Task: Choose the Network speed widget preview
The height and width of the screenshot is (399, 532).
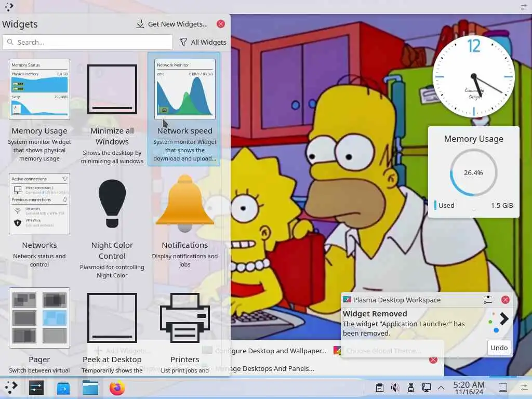Action: (x=185, y=89)
